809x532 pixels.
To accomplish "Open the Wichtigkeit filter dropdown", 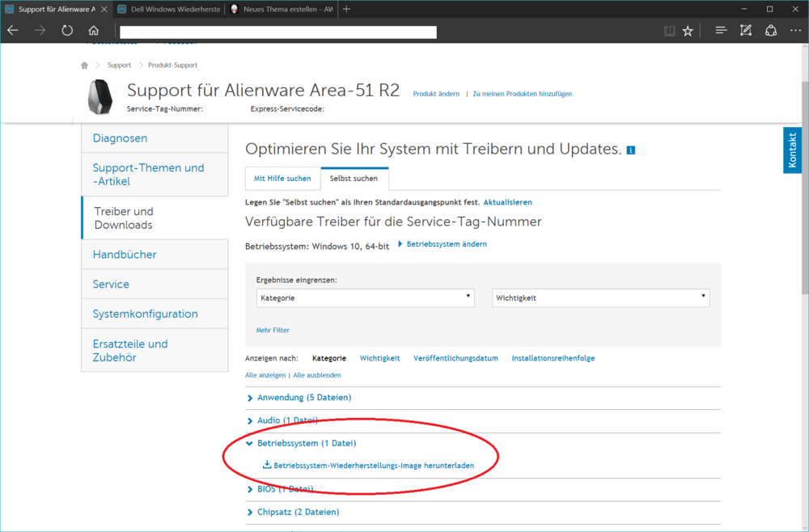I will (600, 298).
